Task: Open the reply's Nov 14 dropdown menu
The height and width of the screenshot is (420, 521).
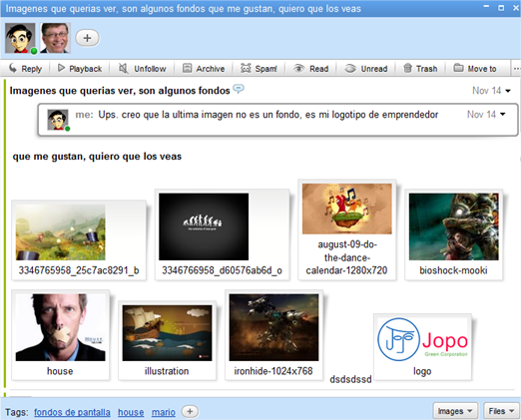Action: [503, 115]
